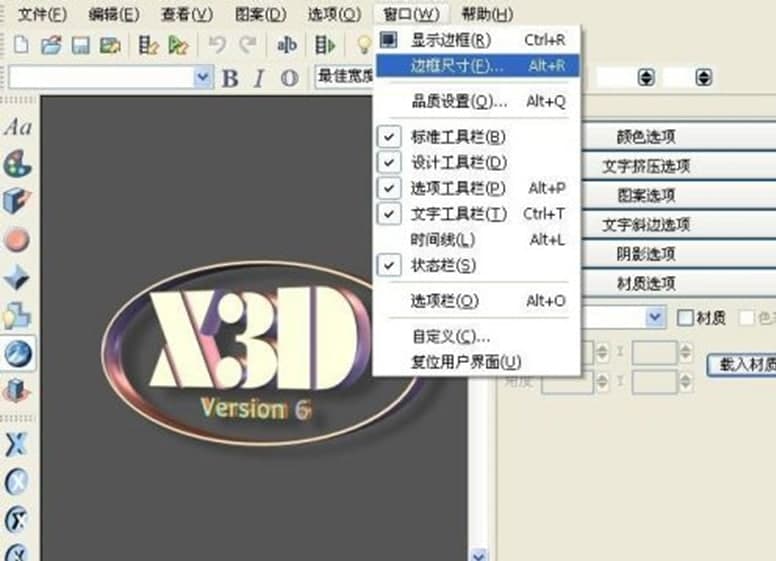Click the lower-right material value spinner
776x561 pixels.
(685, 381)
